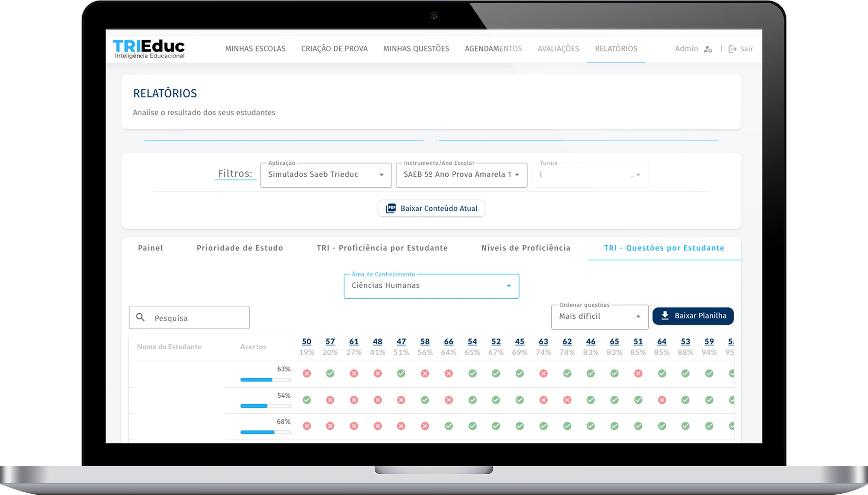Click the PDF icon in Baixar Conteúdo Atual
The width and height of the screenshot is (868, 495).
click(391, 208)
